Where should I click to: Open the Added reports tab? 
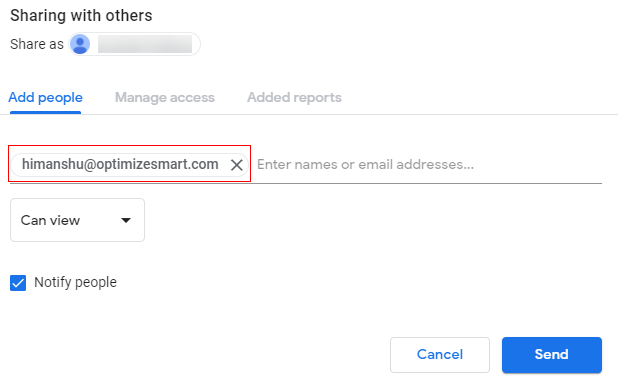tap(294, 97)
